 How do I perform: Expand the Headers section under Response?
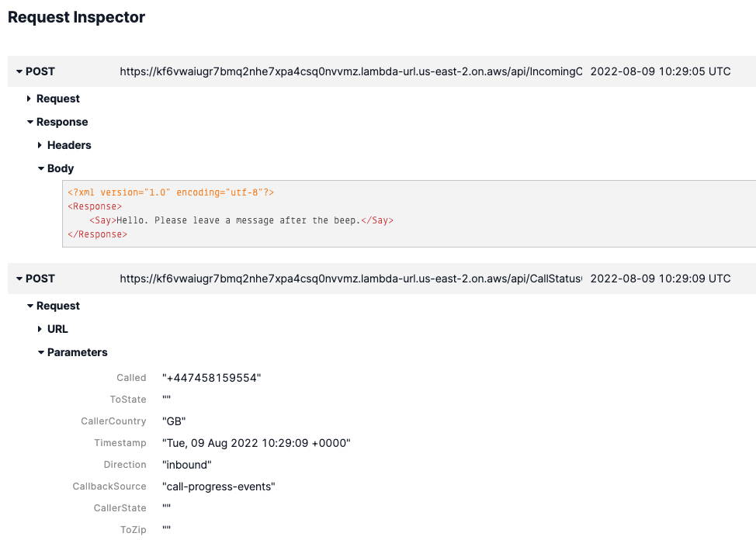coord(40,145)
